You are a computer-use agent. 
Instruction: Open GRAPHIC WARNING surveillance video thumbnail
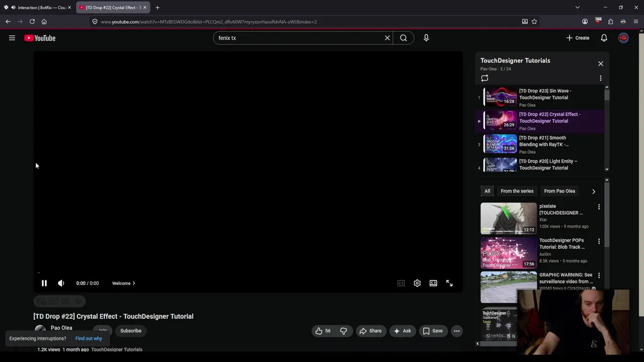click(509, 287)
